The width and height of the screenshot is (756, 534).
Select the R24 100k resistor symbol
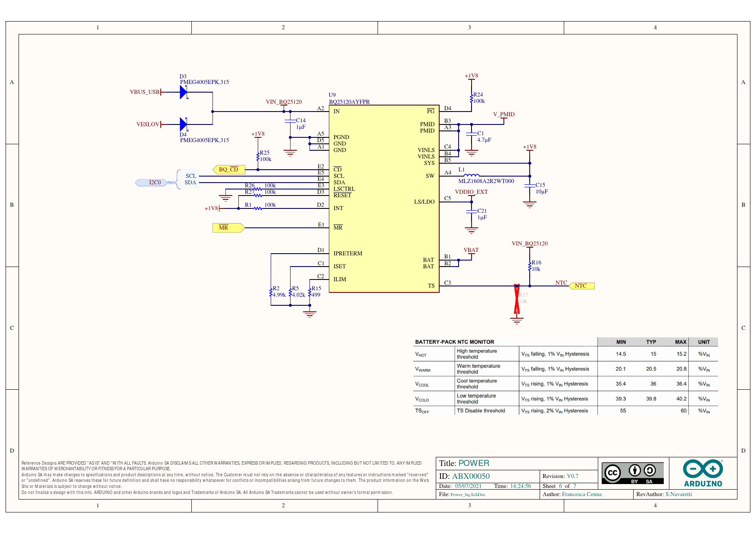click(x=472, y=98)
